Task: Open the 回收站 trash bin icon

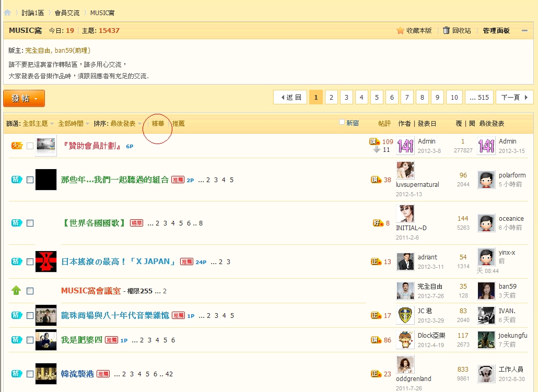Action: pos(446,31)
